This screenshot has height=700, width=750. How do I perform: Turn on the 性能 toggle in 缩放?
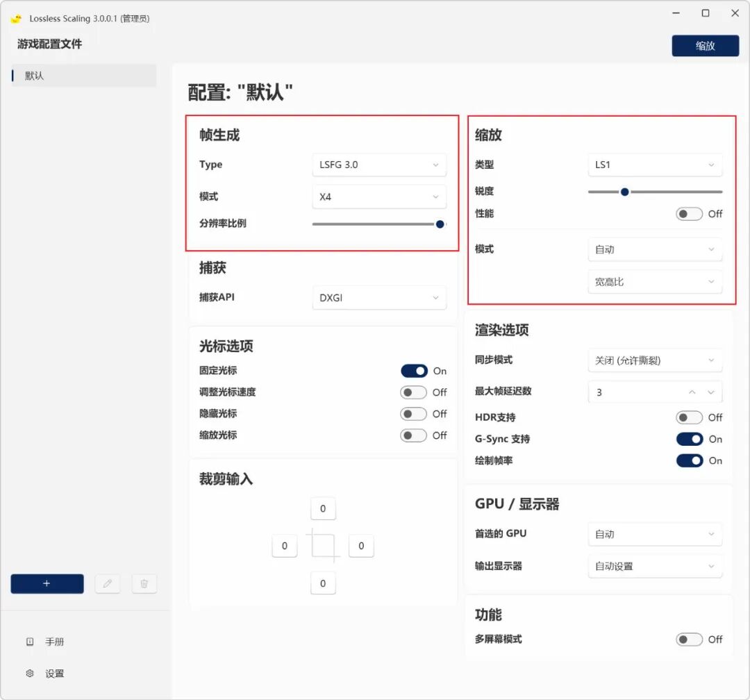(689, 214)
